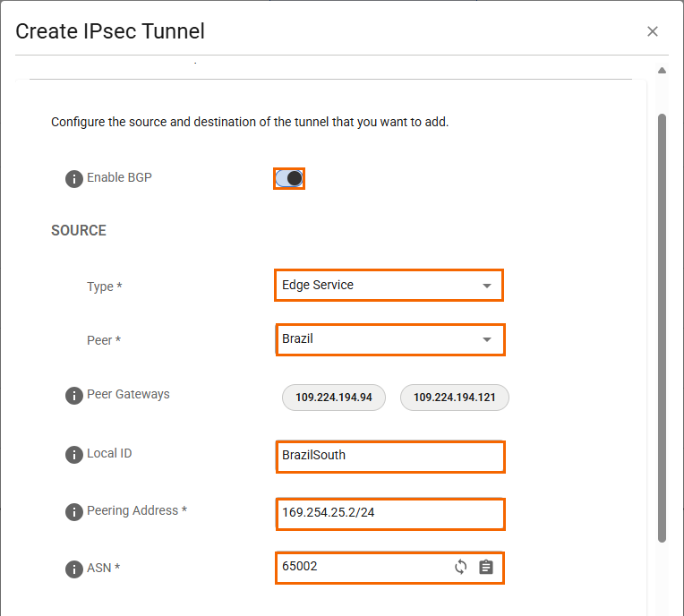
Task: Click the Local ID field containing BrazilSouth
Action: (389, 456)
